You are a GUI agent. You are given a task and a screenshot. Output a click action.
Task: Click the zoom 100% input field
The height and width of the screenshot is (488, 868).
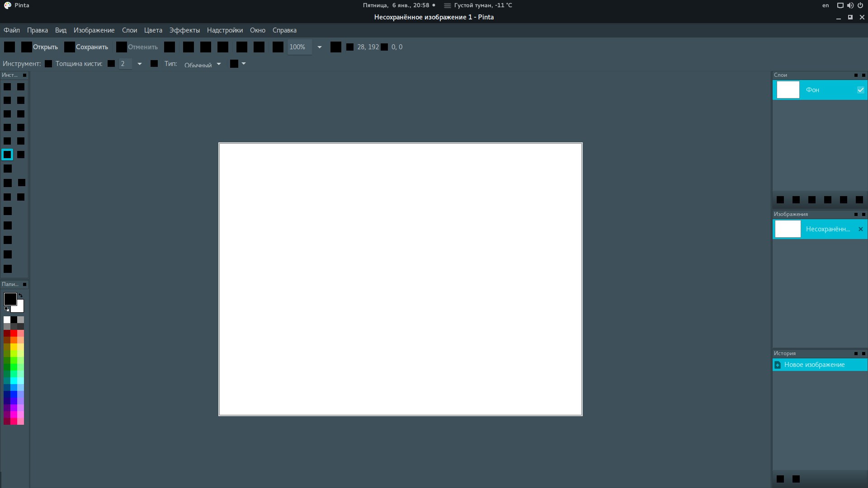point(299,47)
